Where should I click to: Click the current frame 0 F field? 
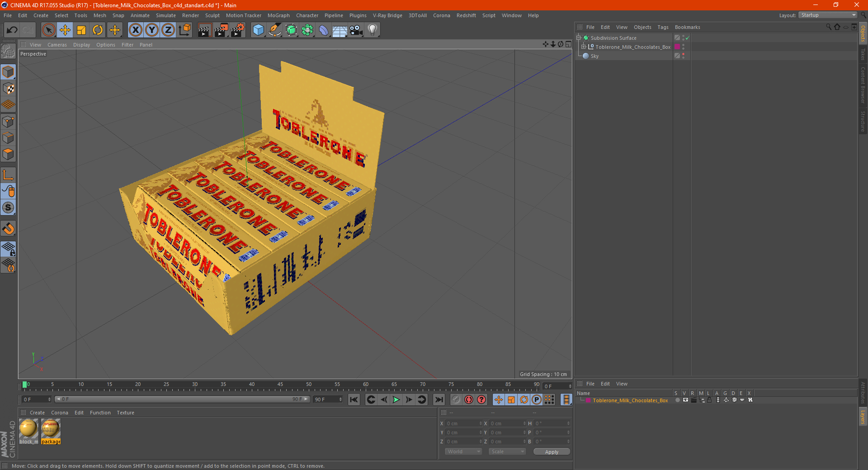coord(557,386)
